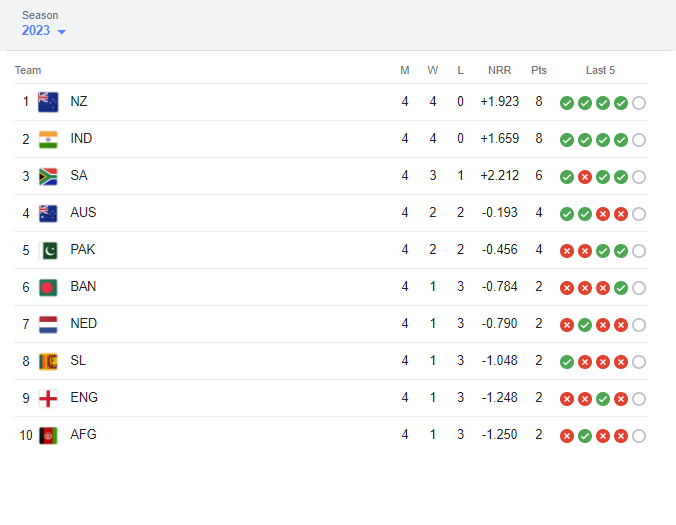Click the NRR column header
This screenshot has height=525, width=676.
pyautogui.click(x=499, y=70)
